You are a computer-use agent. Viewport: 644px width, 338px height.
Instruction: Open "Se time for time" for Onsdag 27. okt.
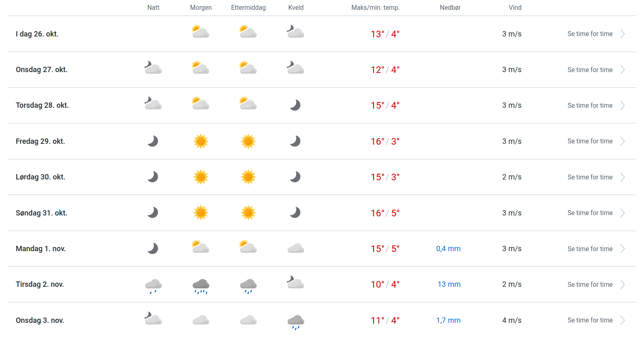590,70
